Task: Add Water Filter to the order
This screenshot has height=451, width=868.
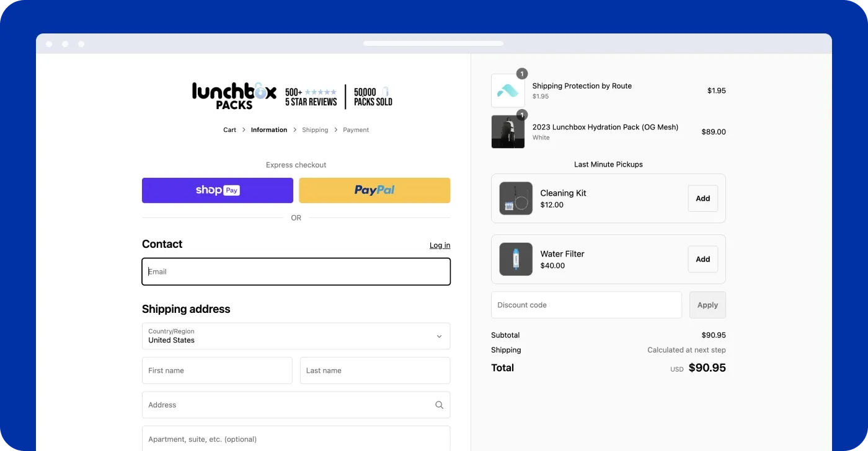Action: (702, 259)
